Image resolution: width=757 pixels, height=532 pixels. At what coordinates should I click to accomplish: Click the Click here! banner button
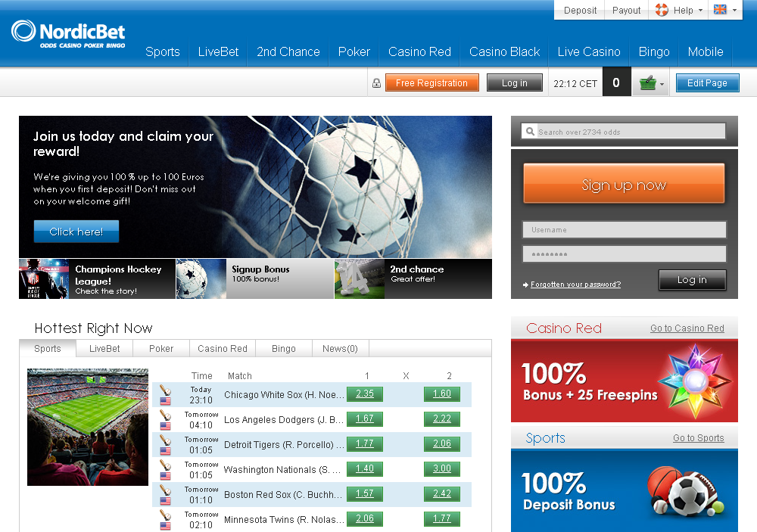pos(76,232)
